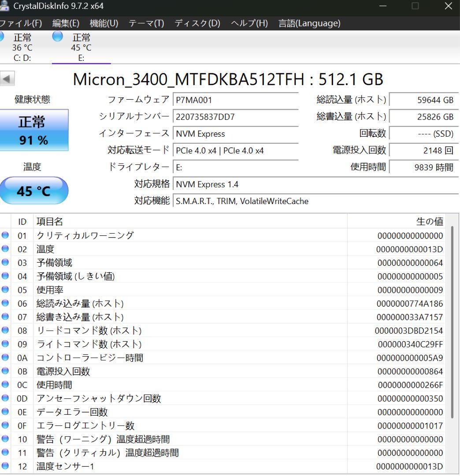Click power on count value 2148 回
This screenshot has height=476, width=460.
[423, 151]
